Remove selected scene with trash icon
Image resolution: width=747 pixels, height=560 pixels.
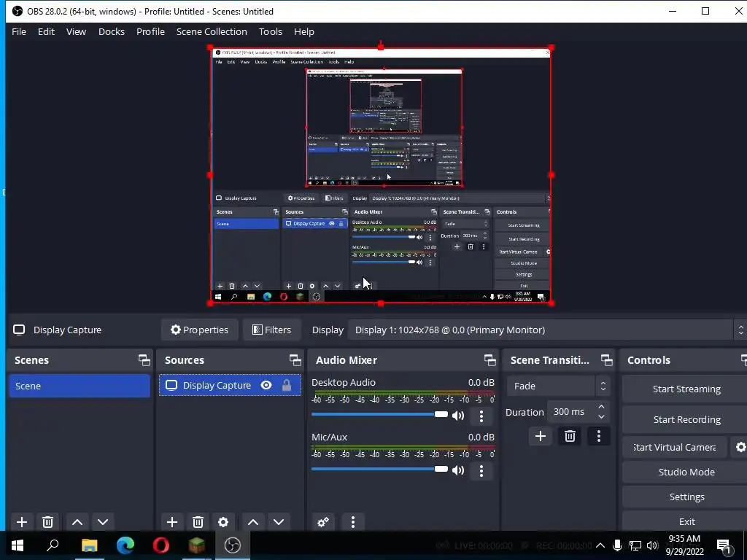47,522
